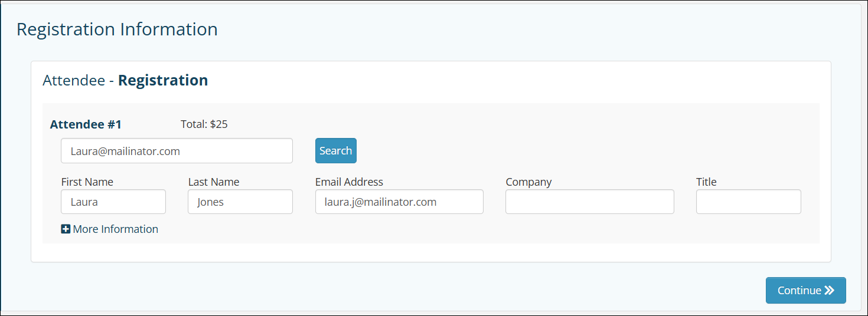
Task: Click the Attendee #1 heading
Action: (x=86, y=124)
